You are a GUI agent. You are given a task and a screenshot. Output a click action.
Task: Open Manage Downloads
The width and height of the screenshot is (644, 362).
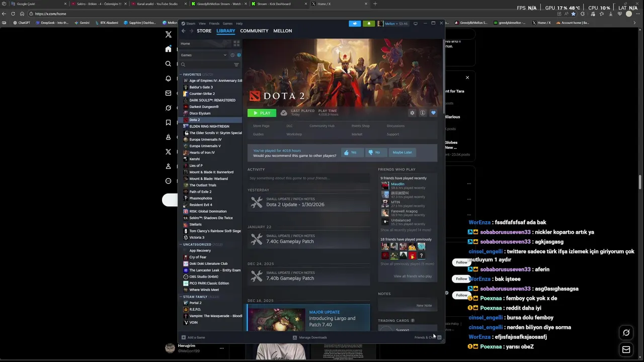(310, 337)
